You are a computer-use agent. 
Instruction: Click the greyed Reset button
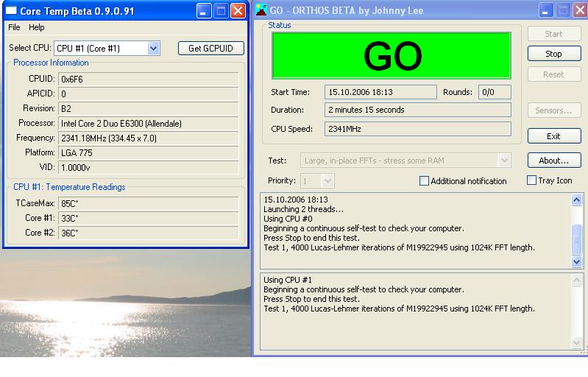554,74
